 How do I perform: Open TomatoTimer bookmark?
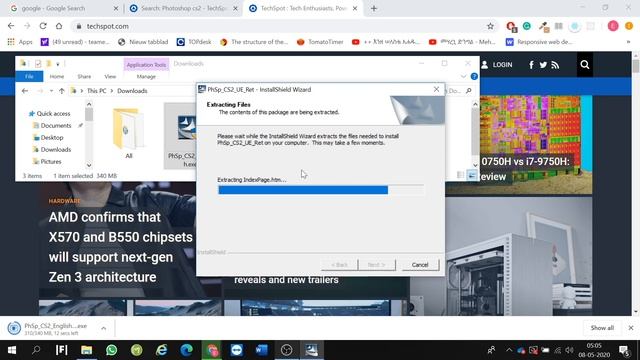click(320, 42)
